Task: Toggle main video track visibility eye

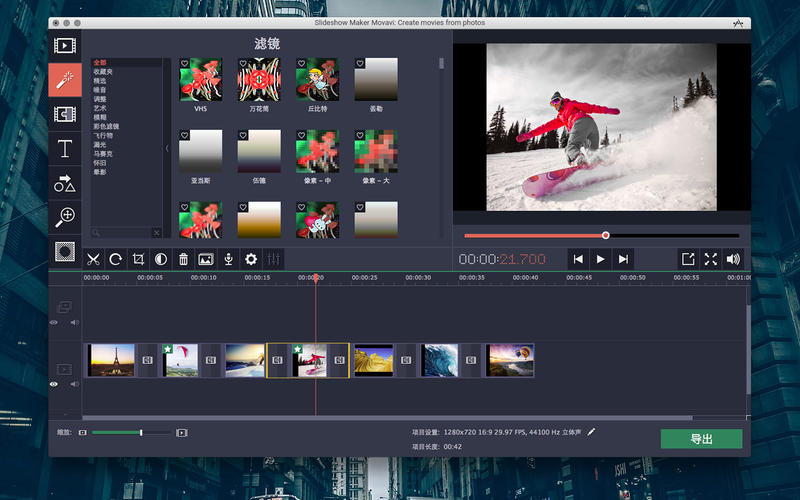Action: 54,384
